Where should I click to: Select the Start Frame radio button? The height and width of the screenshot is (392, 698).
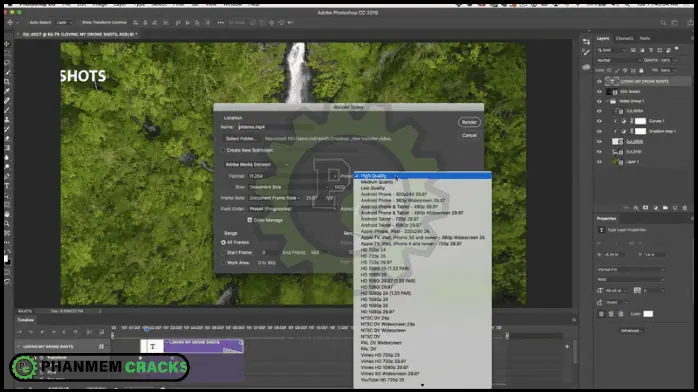[x=223, y=253]
